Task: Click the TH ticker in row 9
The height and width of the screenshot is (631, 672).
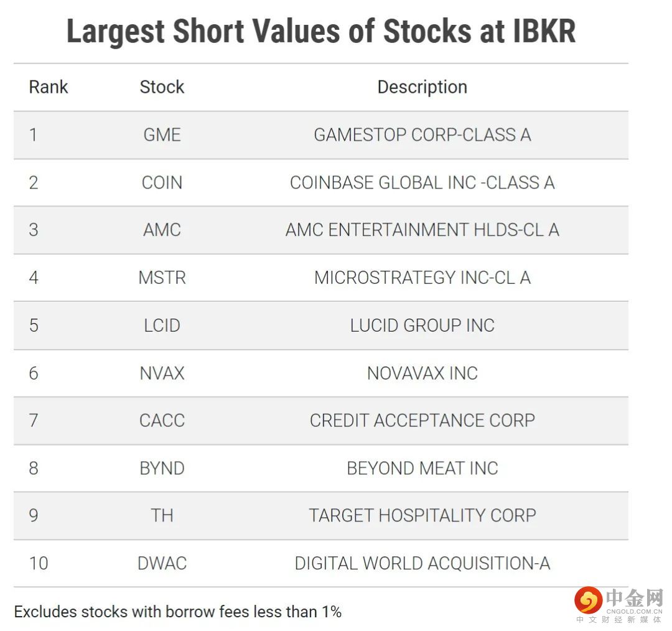Action: [x=162, y=516]
